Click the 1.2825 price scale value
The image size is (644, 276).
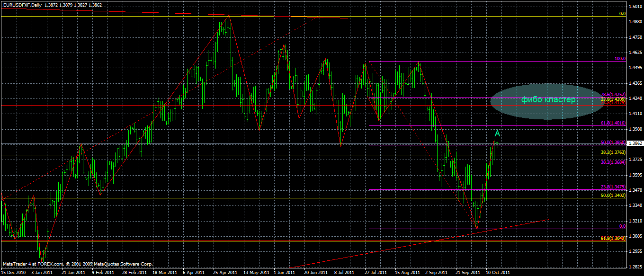click(636, 267)
